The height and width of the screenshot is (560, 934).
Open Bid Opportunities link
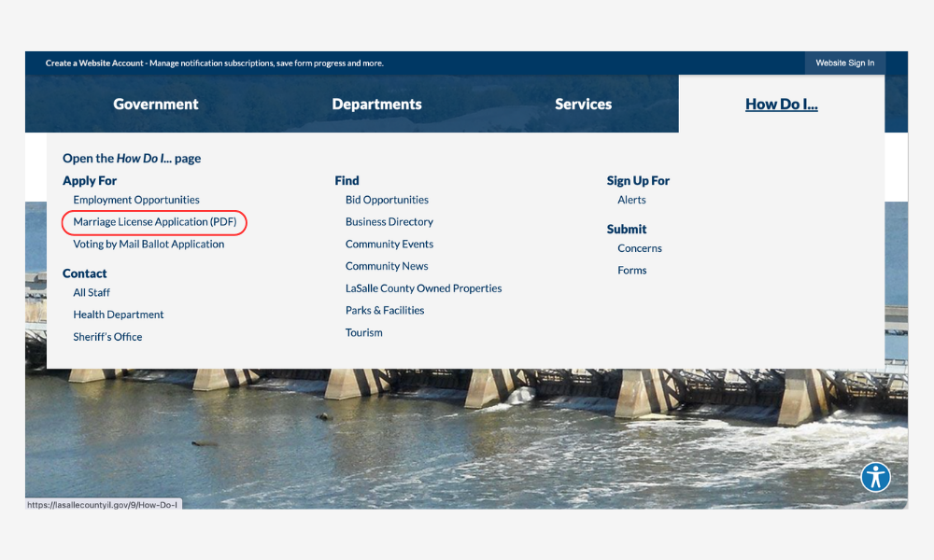point(388,200)
